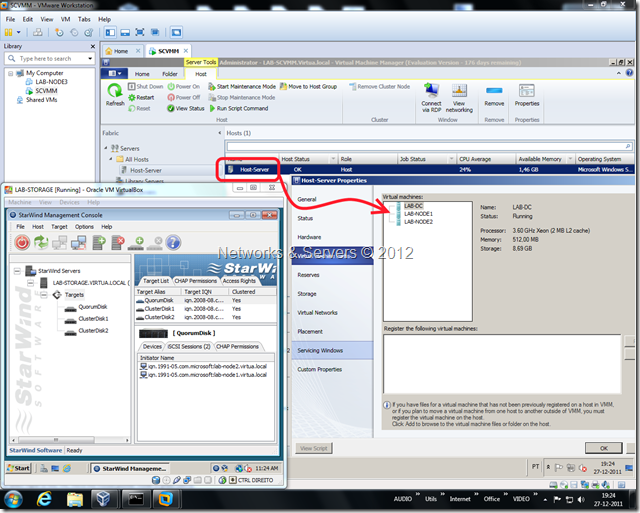
Task: Click the StarWind add target icon
Action: coord(136,243)
